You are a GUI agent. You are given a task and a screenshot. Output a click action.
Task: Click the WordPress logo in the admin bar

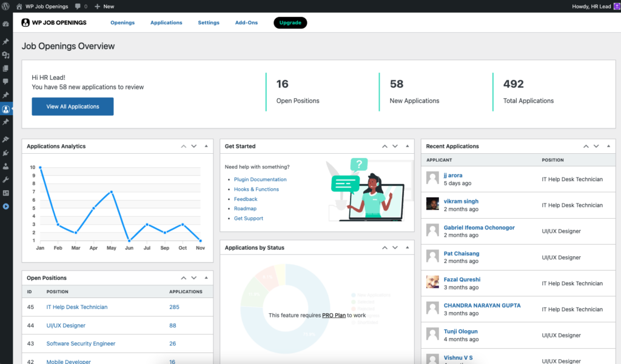6,6
